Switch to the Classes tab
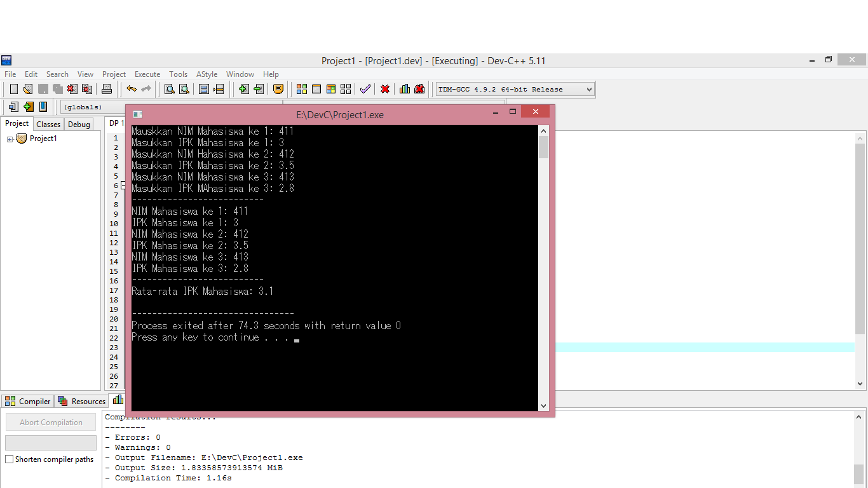 coord(48,125)
